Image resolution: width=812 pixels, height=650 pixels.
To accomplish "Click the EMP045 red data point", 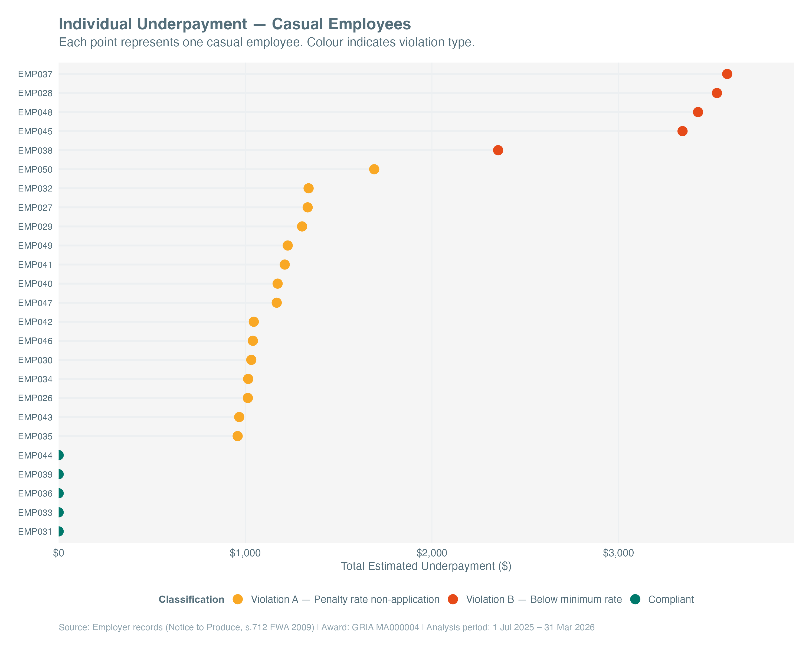I will 682,131.
